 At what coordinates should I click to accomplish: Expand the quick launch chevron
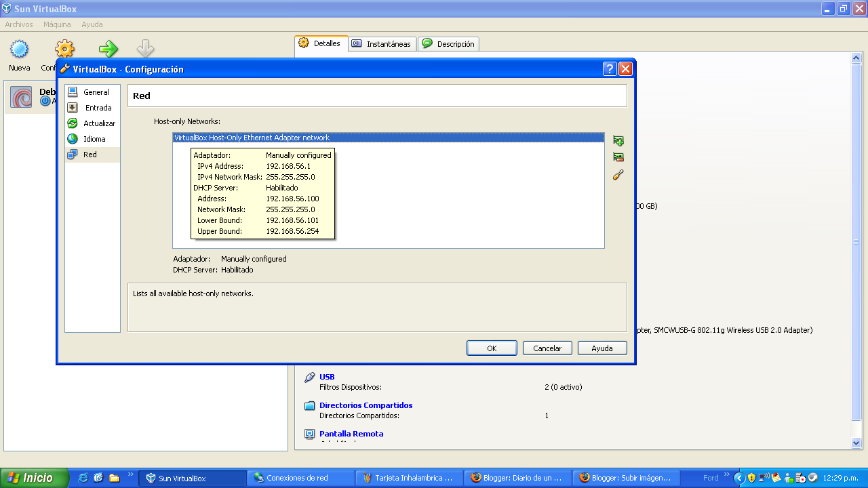130,475
